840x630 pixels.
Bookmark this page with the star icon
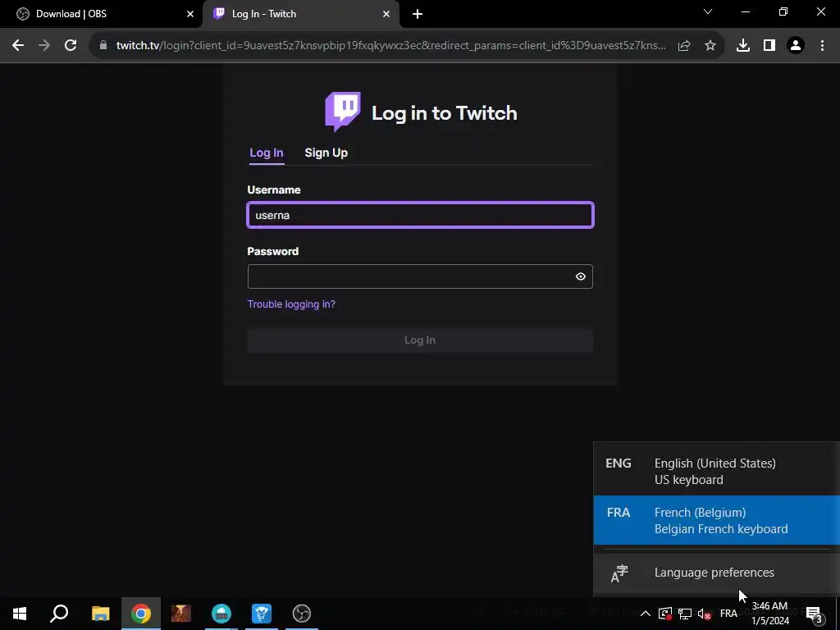(x=710, y=46)
